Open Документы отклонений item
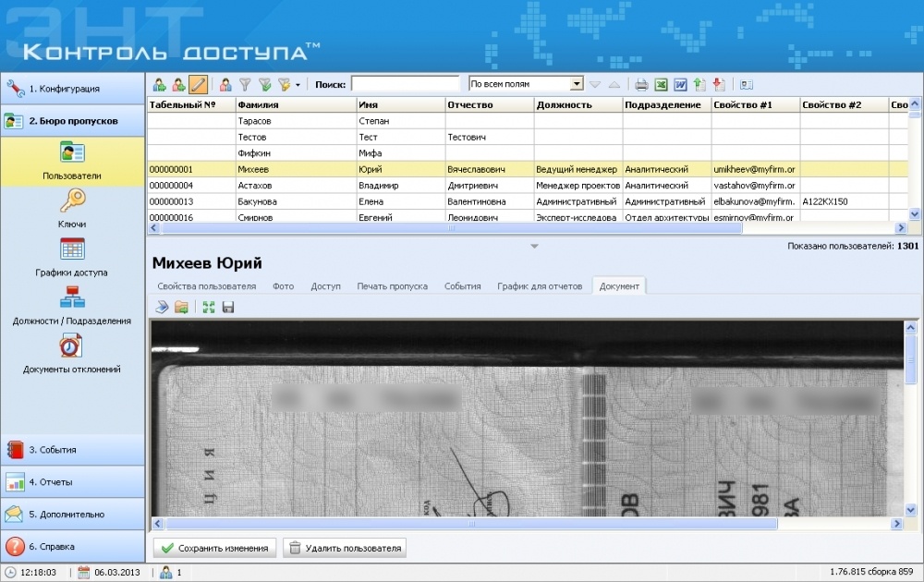The height and width of the screenshot is (582, 924). tap(71, 354)
